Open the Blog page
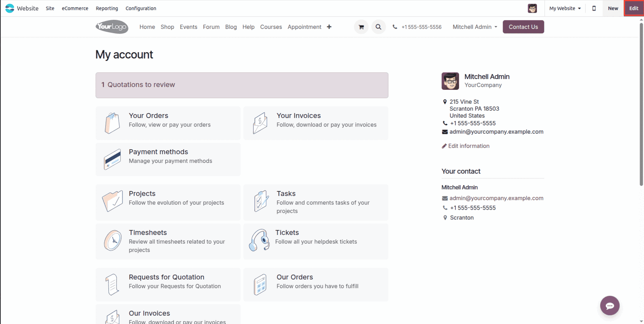 (x=231, y=27)
